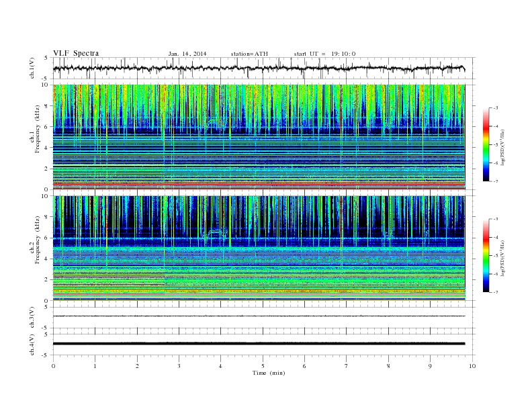Click the "2" kHz tick of ch.2 spectrogram
The width and height of the screenshot is (532, 411).
point(46,280)
